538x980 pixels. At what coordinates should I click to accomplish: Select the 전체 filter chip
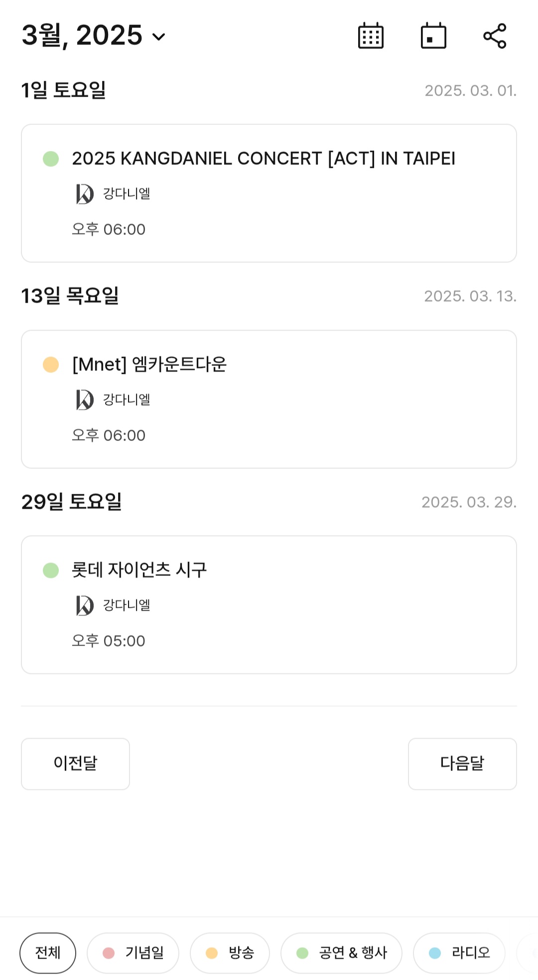(x=48, y=953)
